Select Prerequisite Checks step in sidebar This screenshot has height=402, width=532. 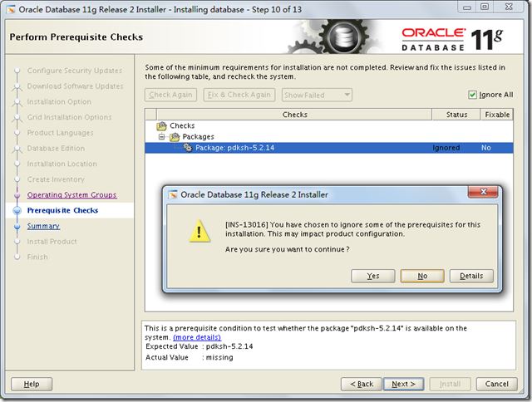62,210
